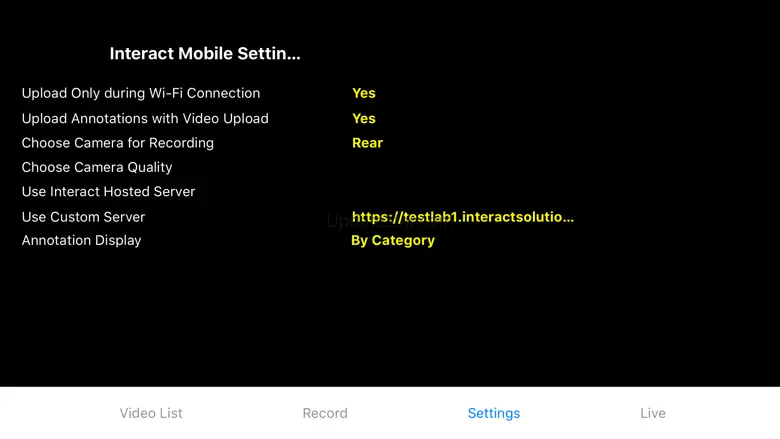780x439 pixels.
Task: Toggle Wi-Fi only upload 'Yes' value
Action: coord(364,93)
